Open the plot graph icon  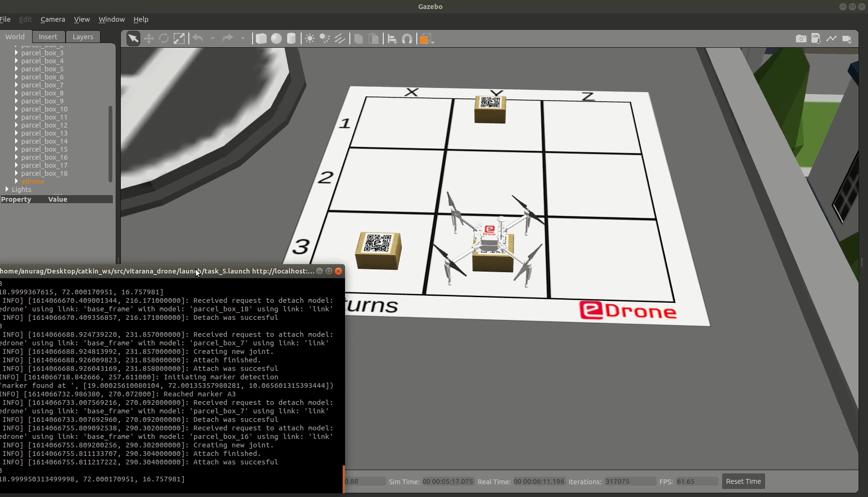pos(831,39)
